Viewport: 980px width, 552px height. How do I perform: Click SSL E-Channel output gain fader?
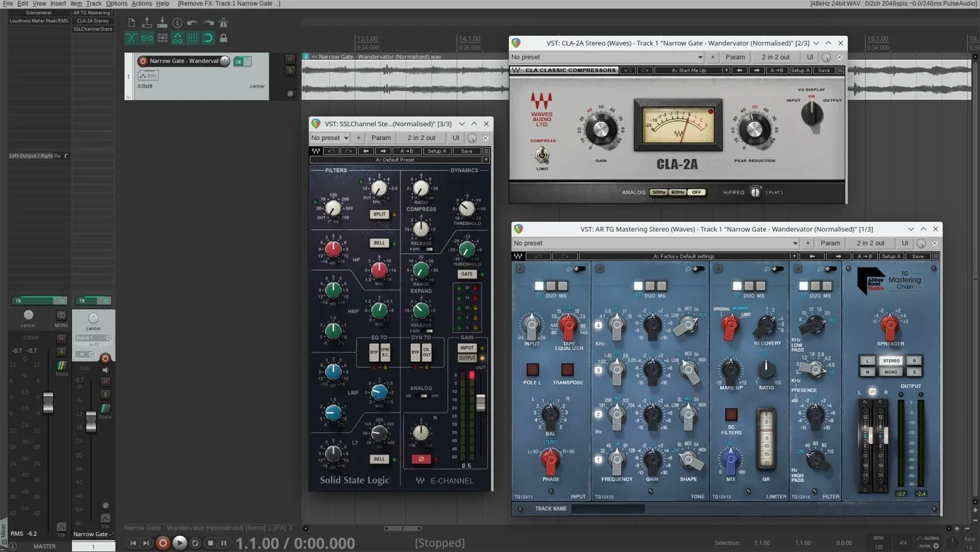click(x=481, y=402)
